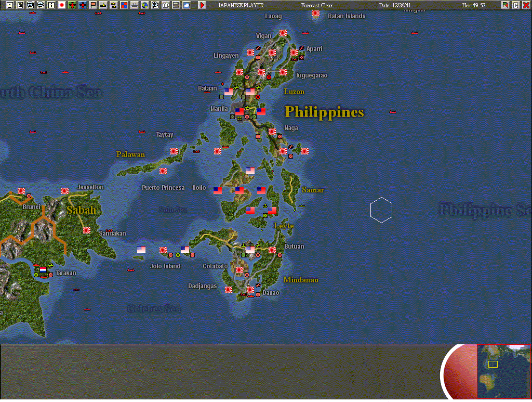Click the 'Sabah' region label
The height and width of the screenshot is (402, 532).
(82, 210)
